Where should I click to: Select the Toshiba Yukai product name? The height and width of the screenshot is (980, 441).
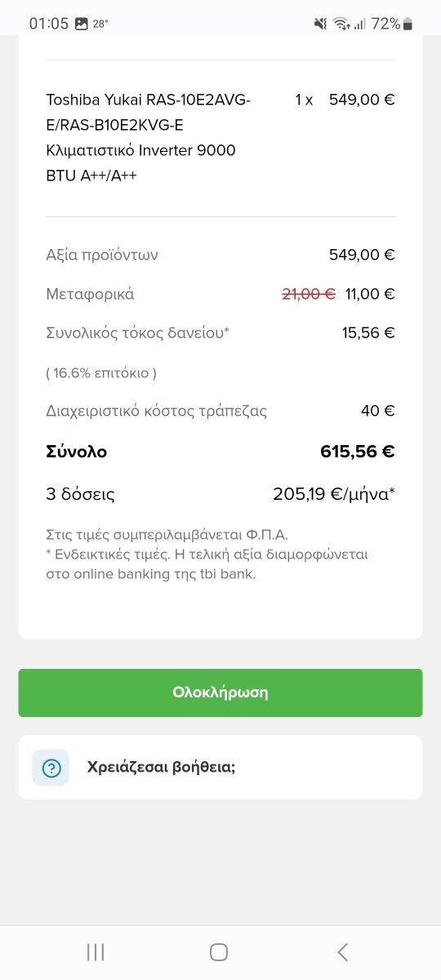tap(149, 138)
